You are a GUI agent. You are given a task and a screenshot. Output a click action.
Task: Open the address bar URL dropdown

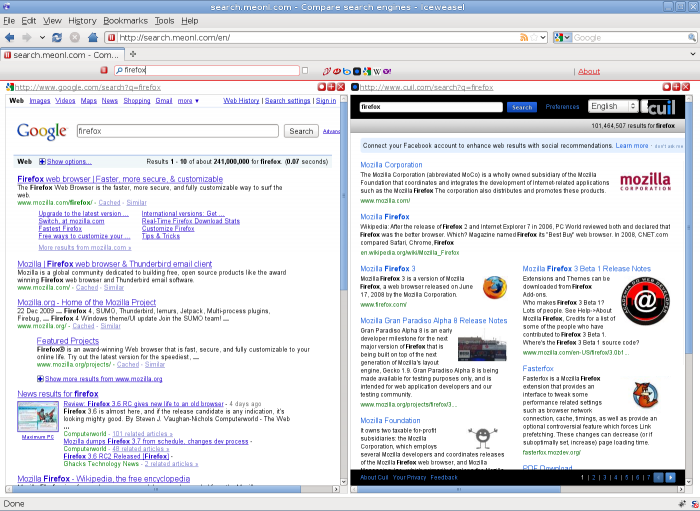click(543, 37)
